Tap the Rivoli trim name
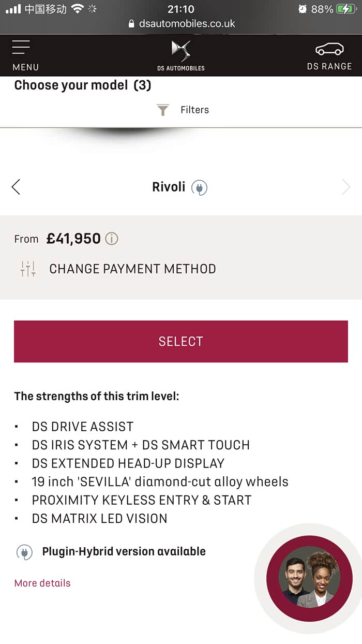 tap(169, 187)
